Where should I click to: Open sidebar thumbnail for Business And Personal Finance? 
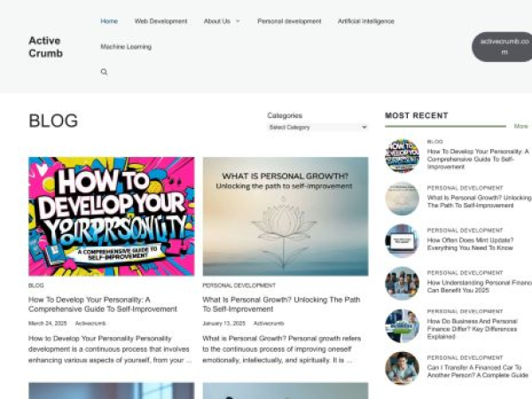tap(402, 325)
